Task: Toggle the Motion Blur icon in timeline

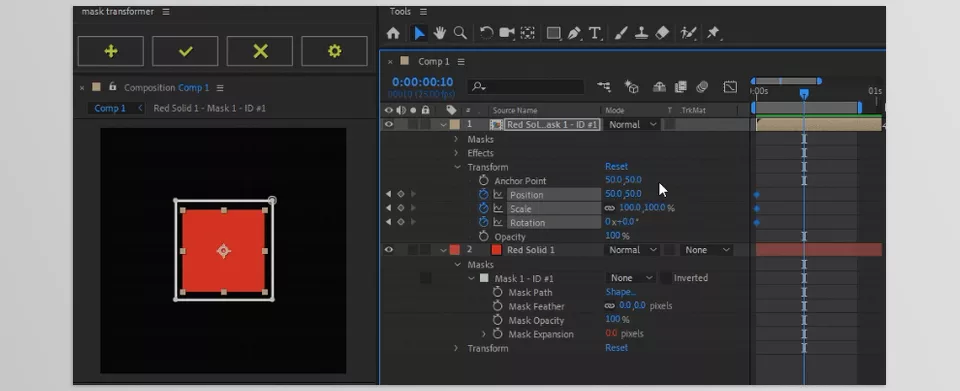Action: tap(702, 87)
